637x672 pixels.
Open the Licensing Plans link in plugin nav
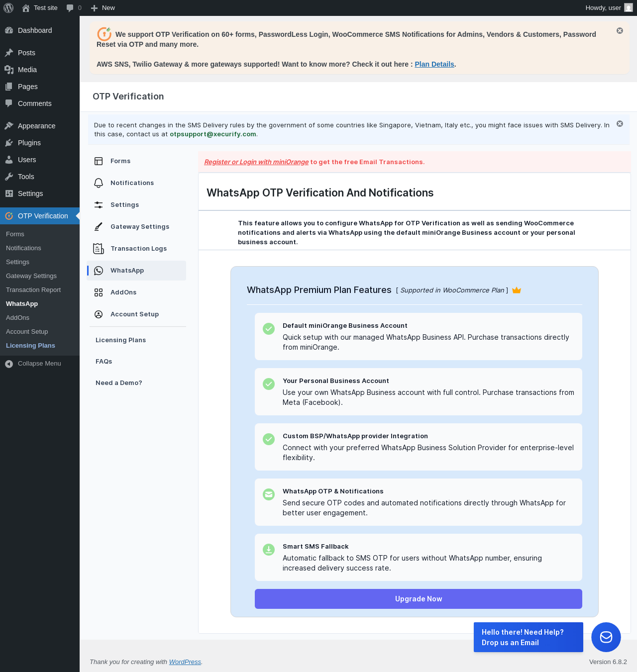(121, 340)
